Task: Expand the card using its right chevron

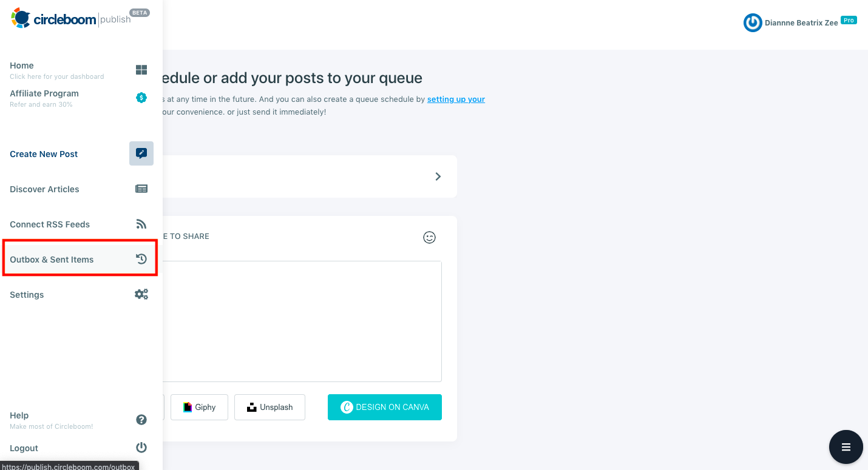Action: (438, 176)
